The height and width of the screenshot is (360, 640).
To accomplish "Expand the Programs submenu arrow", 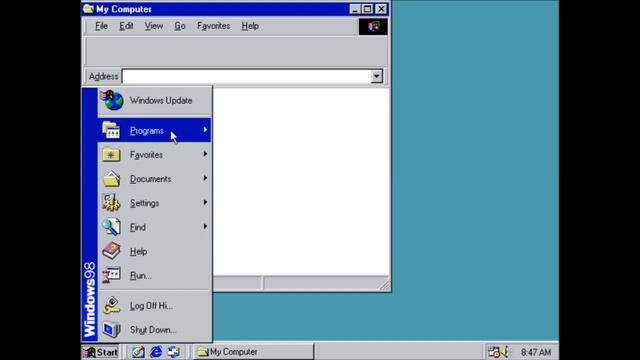I will (x=205, y=130).
